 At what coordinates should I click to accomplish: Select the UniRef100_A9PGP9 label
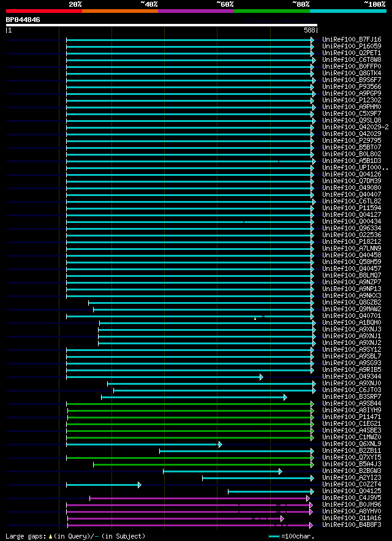(352, 94)
